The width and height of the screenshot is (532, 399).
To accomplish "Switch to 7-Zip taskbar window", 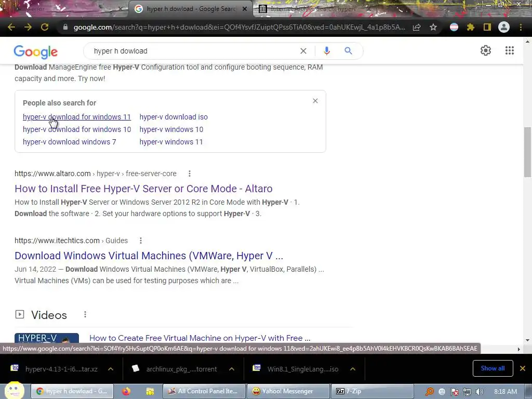I will coord(373,391).
